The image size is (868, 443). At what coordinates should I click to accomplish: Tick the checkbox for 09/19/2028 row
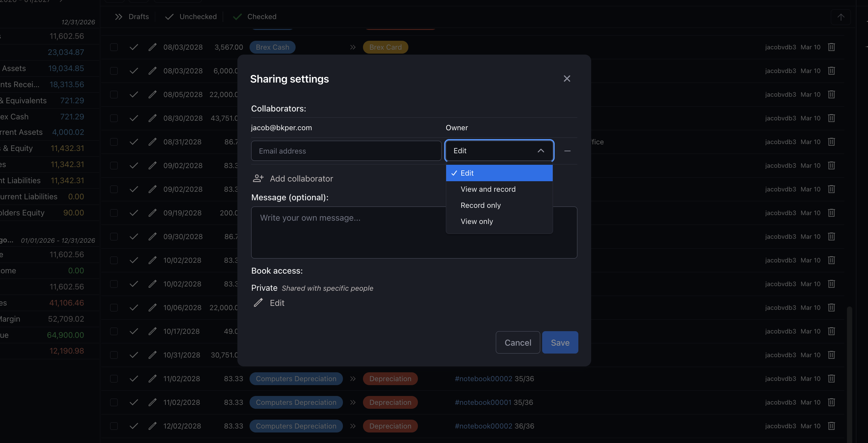point(114,213)
